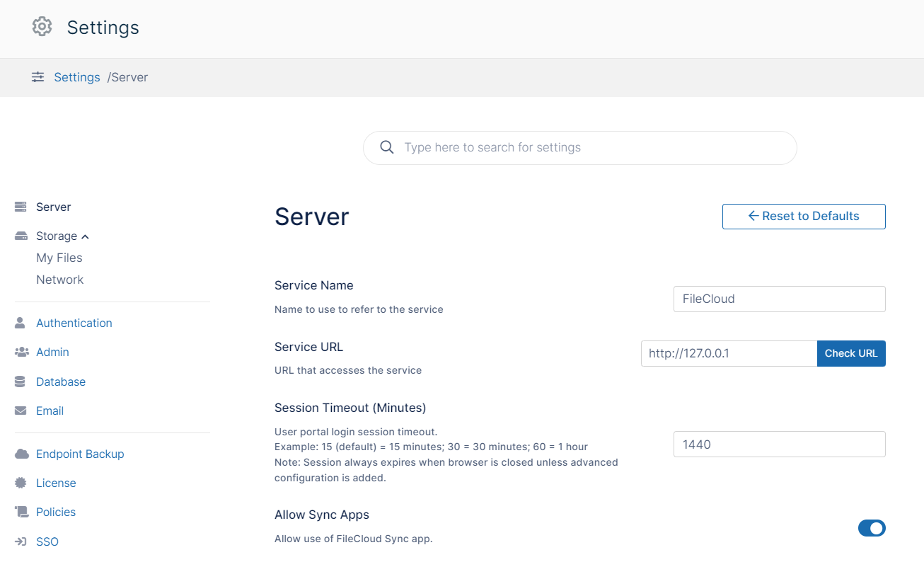Click the Storage drive icon in sidebar
This screenshot has height=562, width=924.
click(x=21, y=236)
